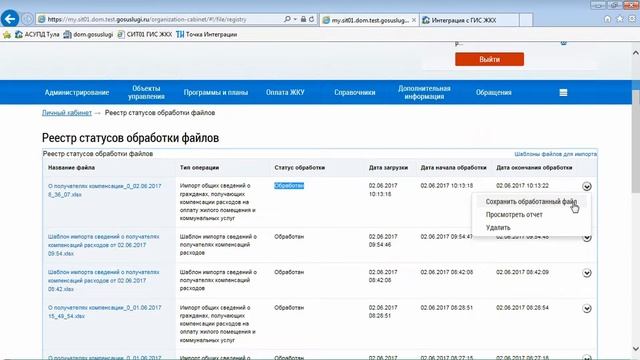The image size is (640, 360).
Task: Open the Точка Интеграции bookmark
Action: coord(207,35)
